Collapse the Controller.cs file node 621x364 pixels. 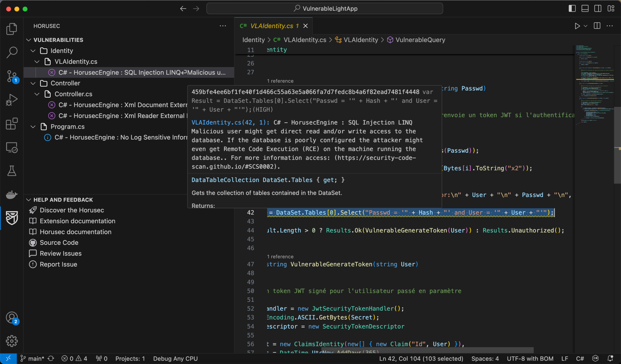click(37, 94)
